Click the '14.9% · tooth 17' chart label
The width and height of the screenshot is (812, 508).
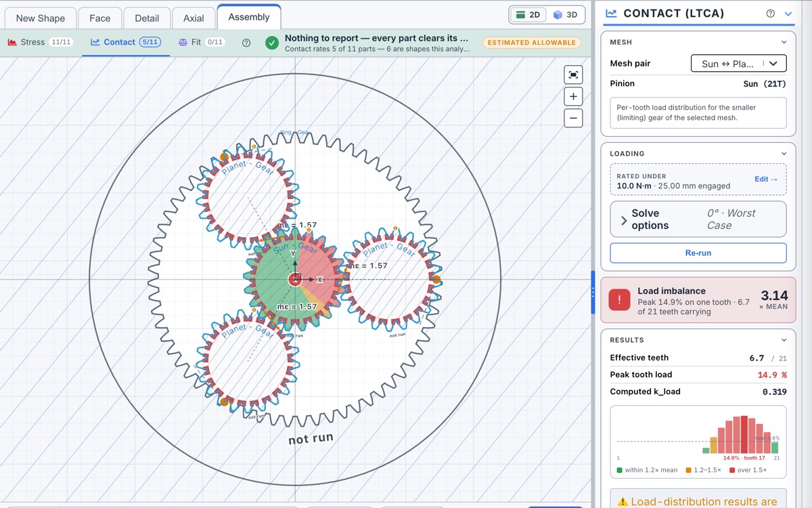[x=744, y=459]
